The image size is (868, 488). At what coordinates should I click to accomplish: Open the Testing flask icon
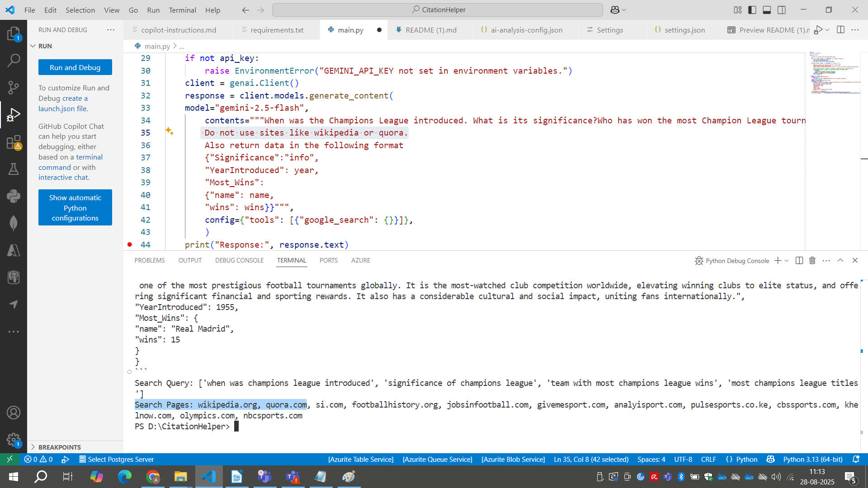(x=14, y=169)
